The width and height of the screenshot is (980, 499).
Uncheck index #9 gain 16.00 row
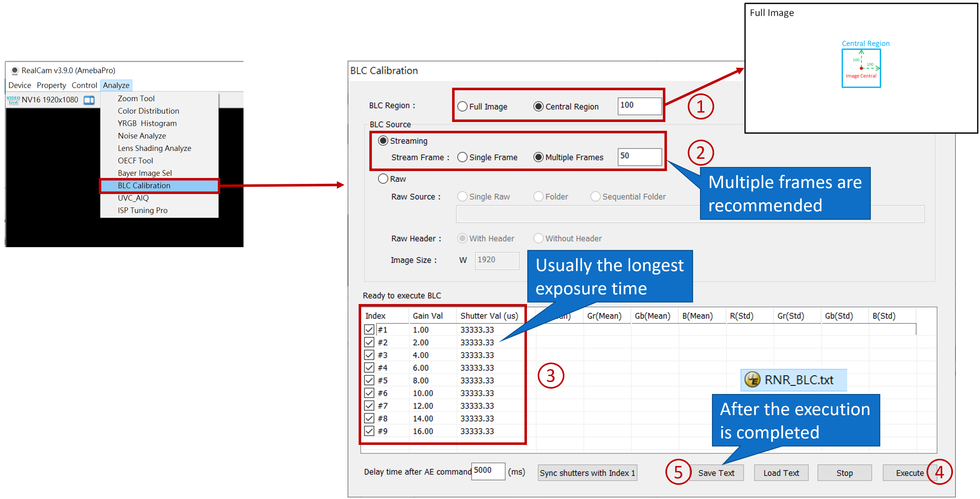point(369,431)
